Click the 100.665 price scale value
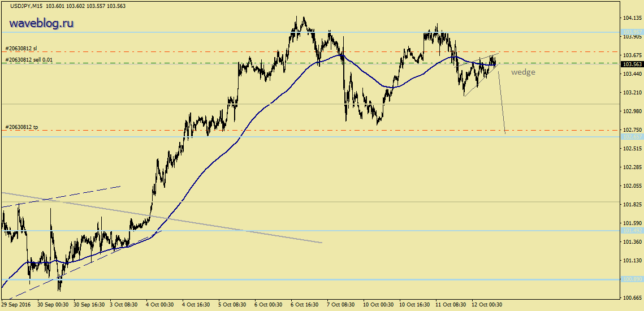 (x=632, y=297)
